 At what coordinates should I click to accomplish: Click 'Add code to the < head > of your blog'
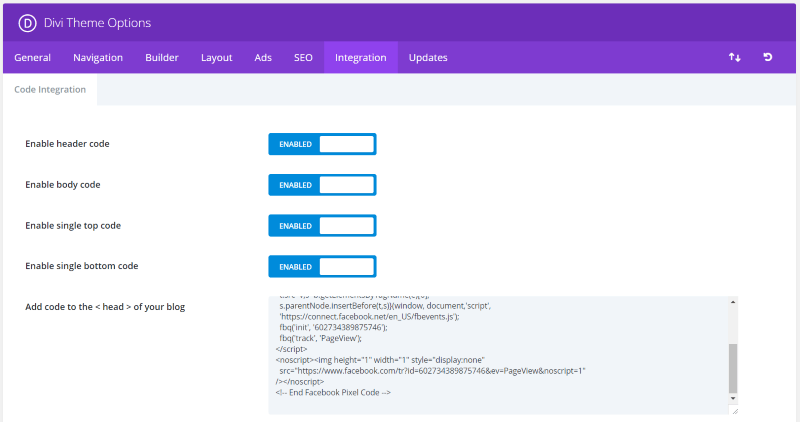point(105,307)
